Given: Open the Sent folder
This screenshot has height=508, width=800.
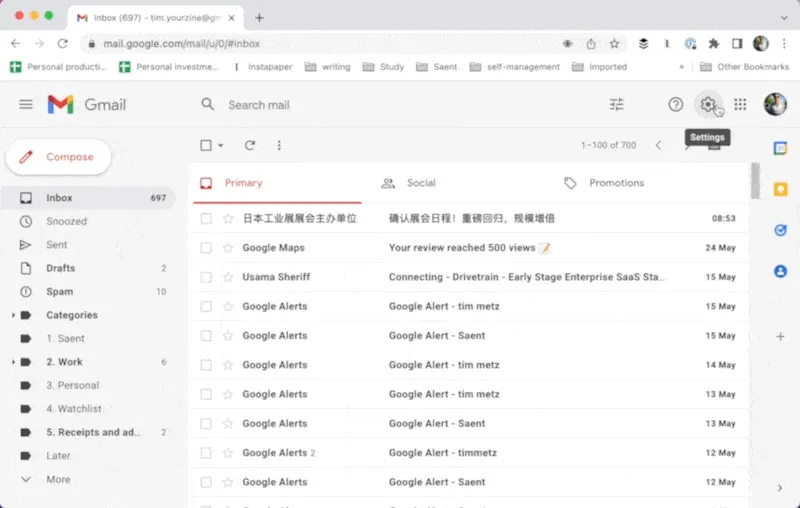Looking at the screenshot, I should pyautogui.click(x=88, y=245).
